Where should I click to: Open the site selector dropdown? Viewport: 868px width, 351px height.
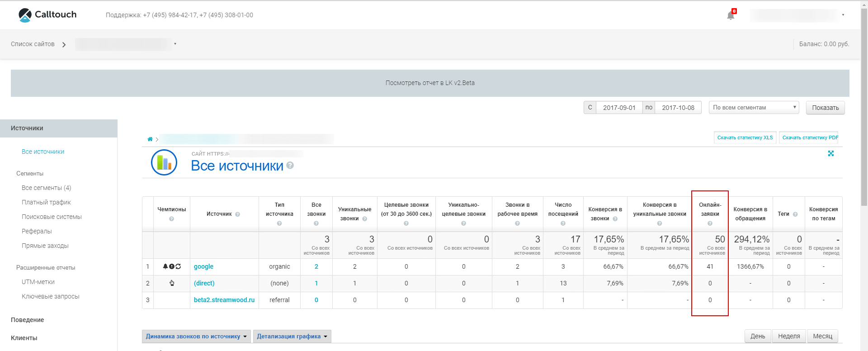pyautogui.click(x=175, y=44)
